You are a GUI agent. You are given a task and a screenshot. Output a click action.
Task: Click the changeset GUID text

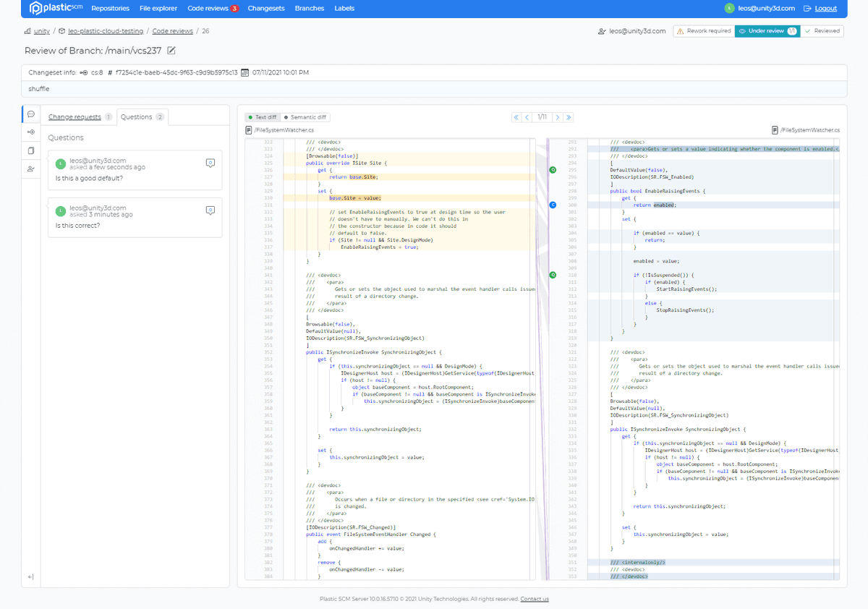176,72
